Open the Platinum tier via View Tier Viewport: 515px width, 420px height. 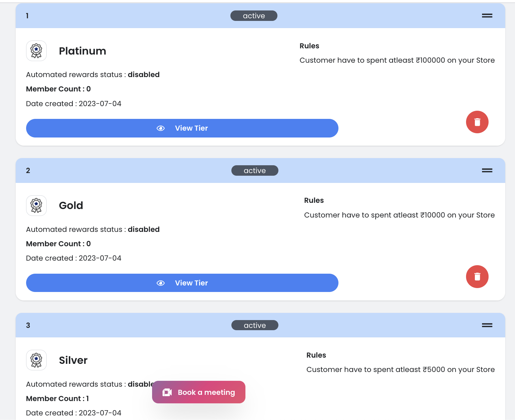click(191, 128)
